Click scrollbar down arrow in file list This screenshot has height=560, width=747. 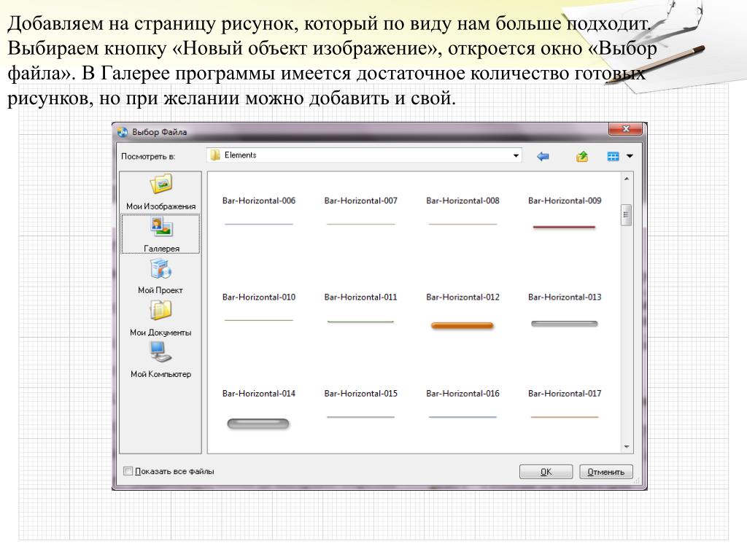click(x=627, y=447)
